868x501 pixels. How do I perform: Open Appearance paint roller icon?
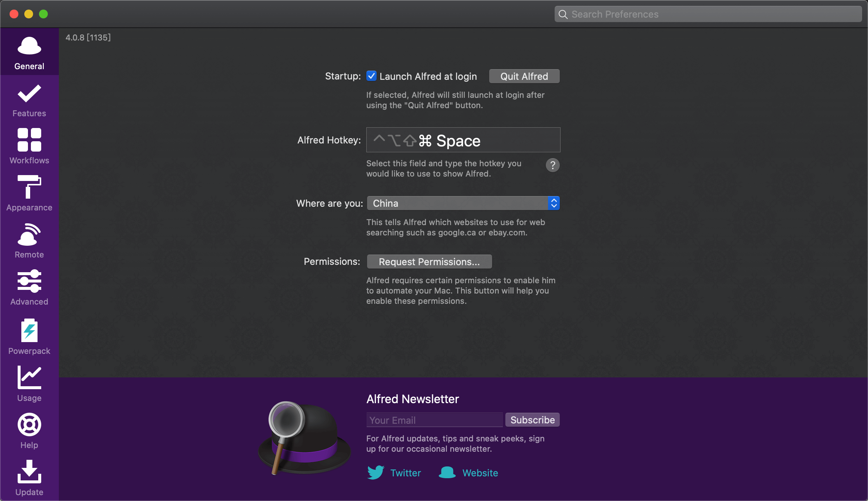point(29,186)
